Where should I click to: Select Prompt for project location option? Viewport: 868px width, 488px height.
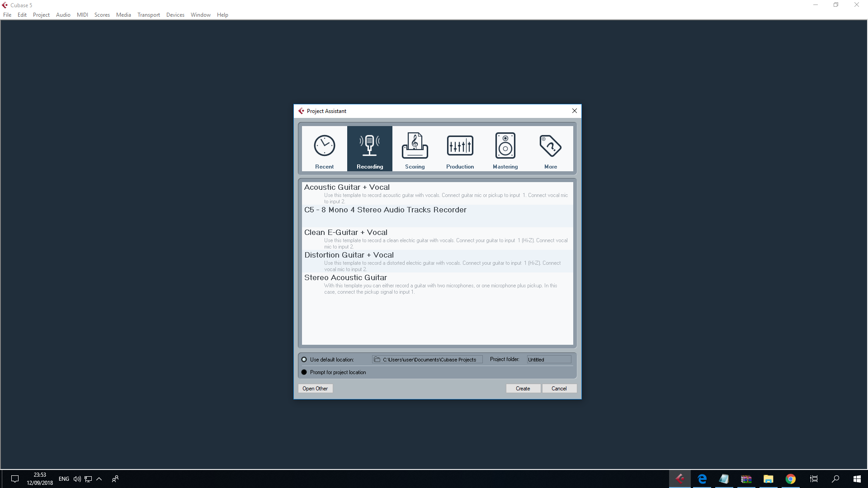(304, 372)
